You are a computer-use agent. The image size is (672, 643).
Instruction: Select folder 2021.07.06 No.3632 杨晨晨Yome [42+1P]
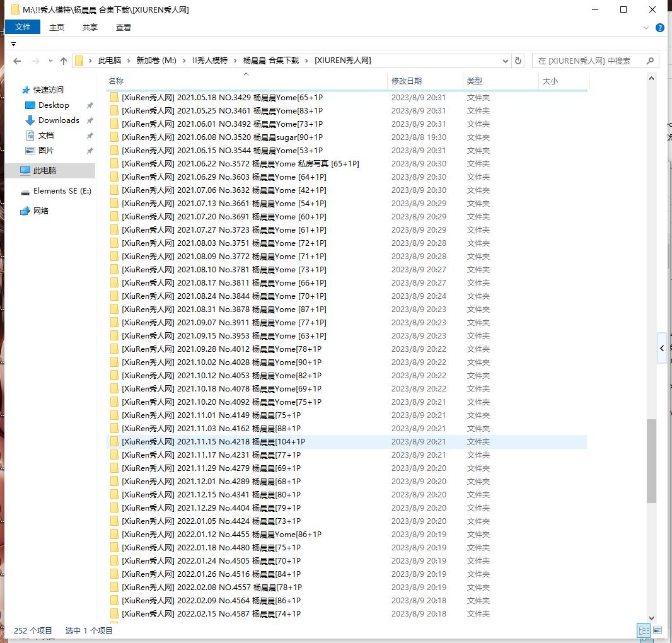(347, 190)
